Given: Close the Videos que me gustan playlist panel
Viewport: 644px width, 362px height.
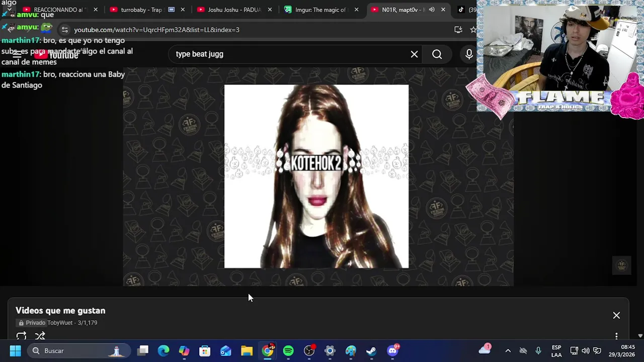Looking at the screenshot, I should pyautogui.click(x=616, y=315).
